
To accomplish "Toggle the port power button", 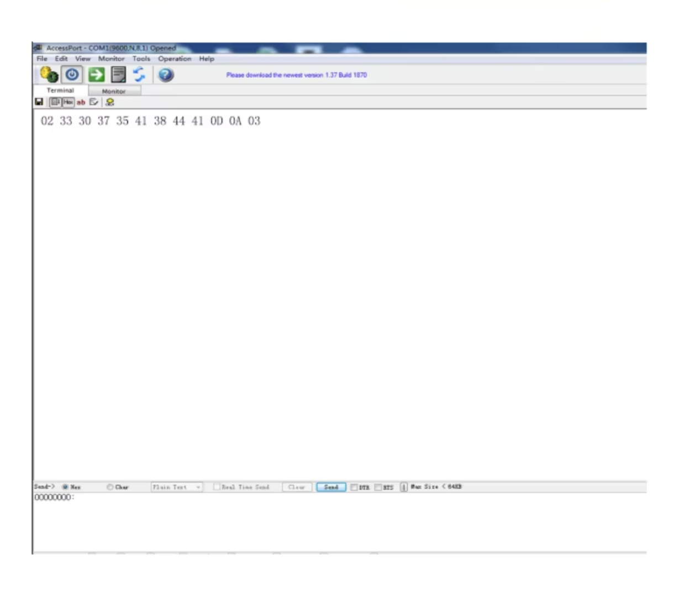I will tap(72, 75).
